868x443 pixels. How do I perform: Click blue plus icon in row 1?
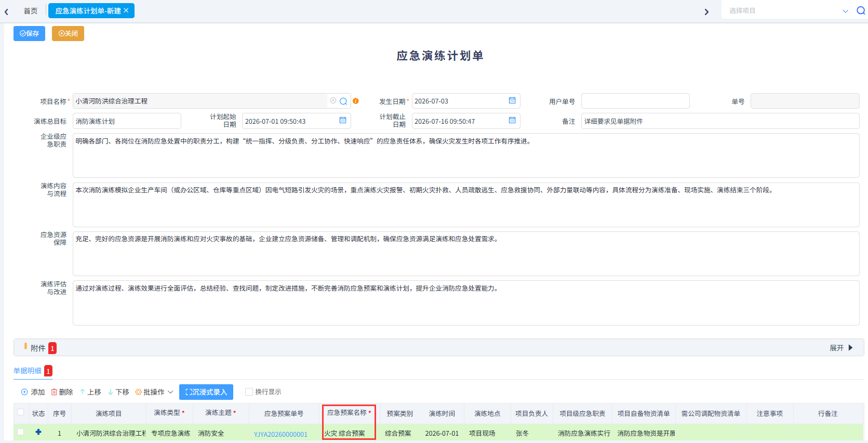pyautogui.click(x=38, y=432)
